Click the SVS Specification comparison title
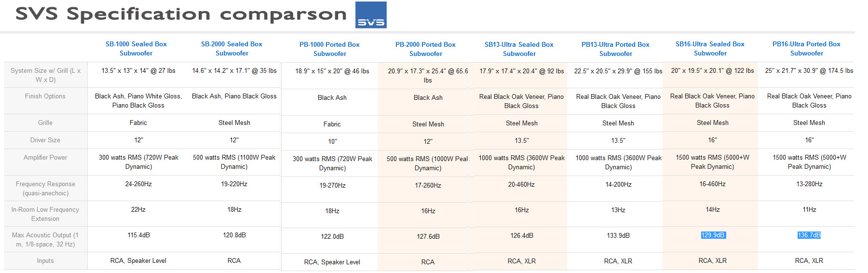Image resolution: width=868 pixels, height=273 pixels. [181, 14]
